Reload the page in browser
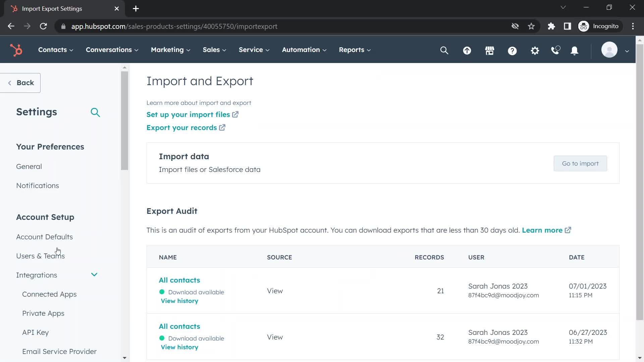The height and width of the screenshot is (362, 644). click(x=43, y=26)
